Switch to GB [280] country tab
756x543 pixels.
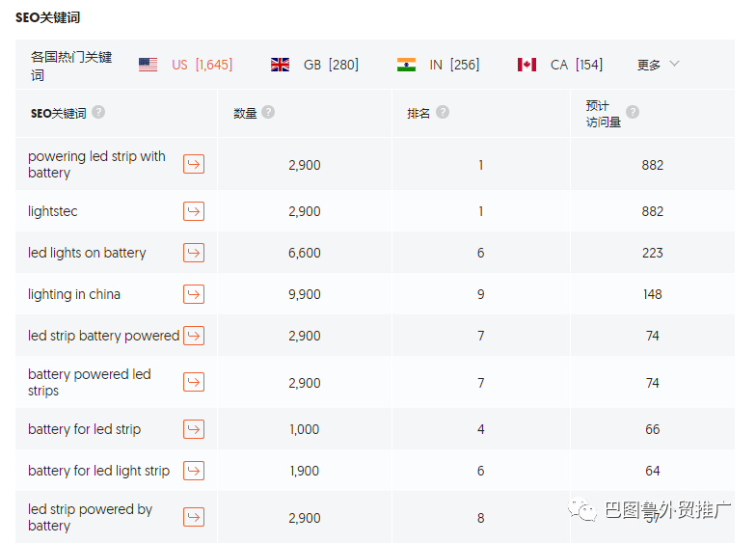331,65
